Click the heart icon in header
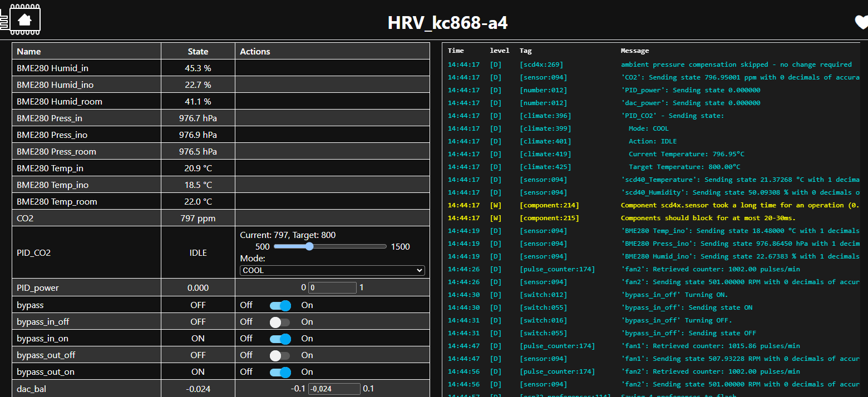This screenshot has height=397, width=868. 861,22
